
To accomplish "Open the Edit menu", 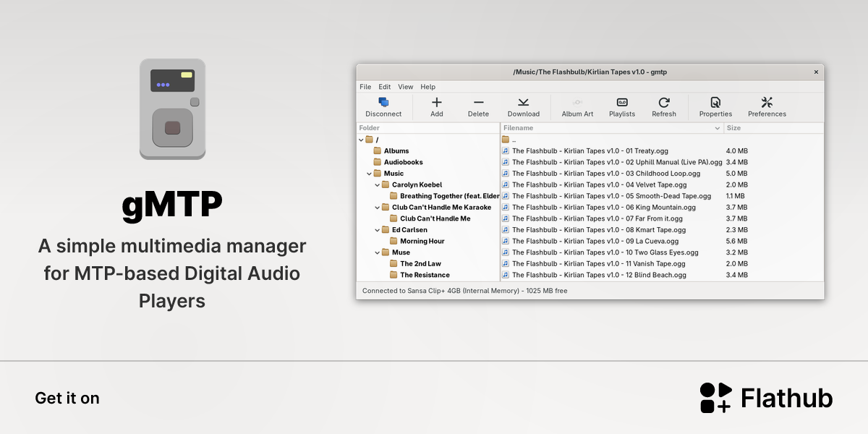I will (385, 87).
